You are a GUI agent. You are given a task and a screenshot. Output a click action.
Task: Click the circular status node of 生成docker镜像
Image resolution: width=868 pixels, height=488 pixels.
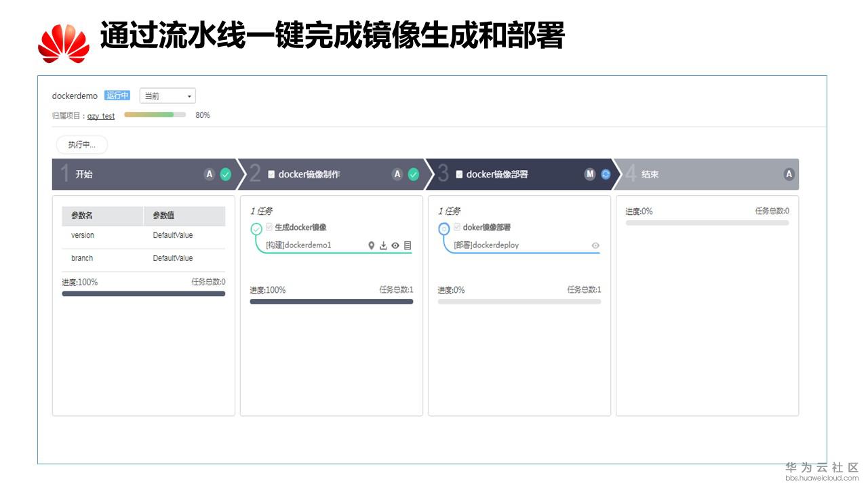point(256,228)
